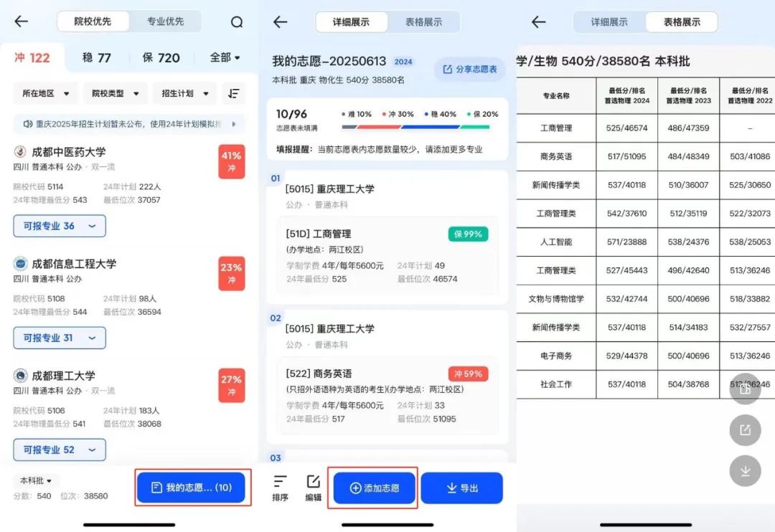Click the 41% 冲 badge for 成都中医药大学

click(231, 161)
